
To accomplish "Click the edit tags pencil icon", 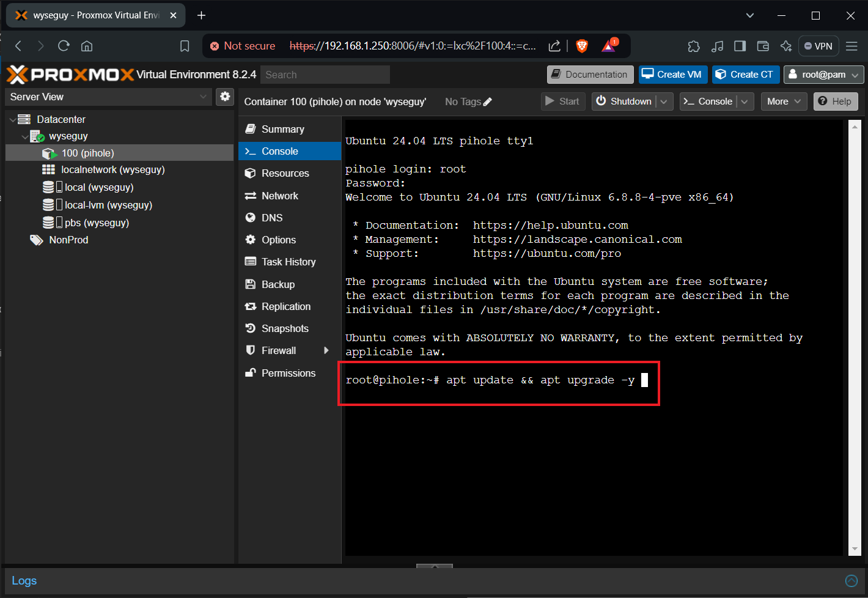I will [x=487, y=102].
